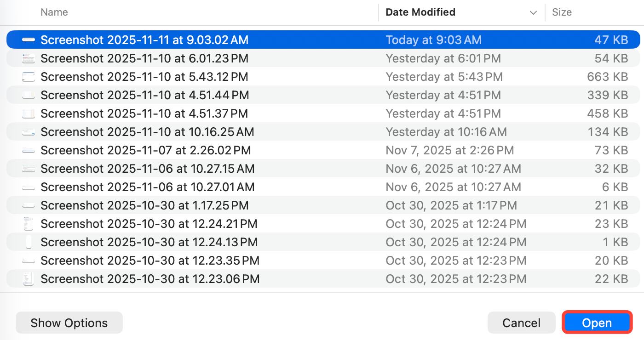The image size is (644, 340).
Task: Choose the 6 KB Screenshot 2025-11-06 10.27.01 AM
Action: [x=147, y=187]
